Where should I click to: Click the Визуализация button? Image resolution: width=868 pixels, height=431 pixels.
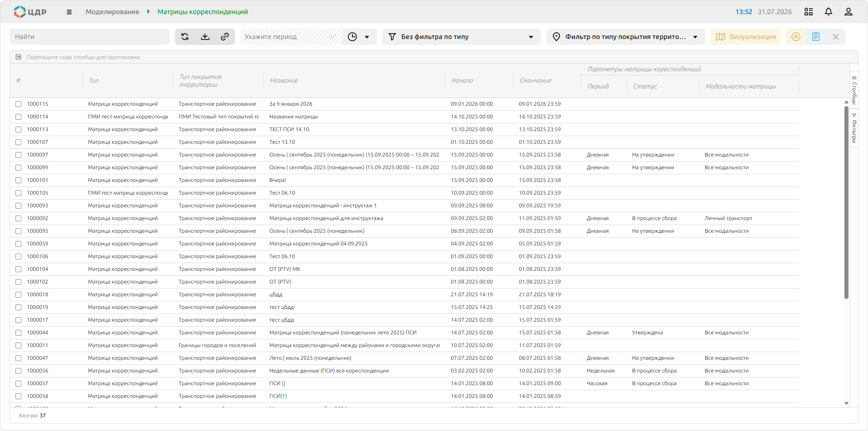tap(746, 37)
